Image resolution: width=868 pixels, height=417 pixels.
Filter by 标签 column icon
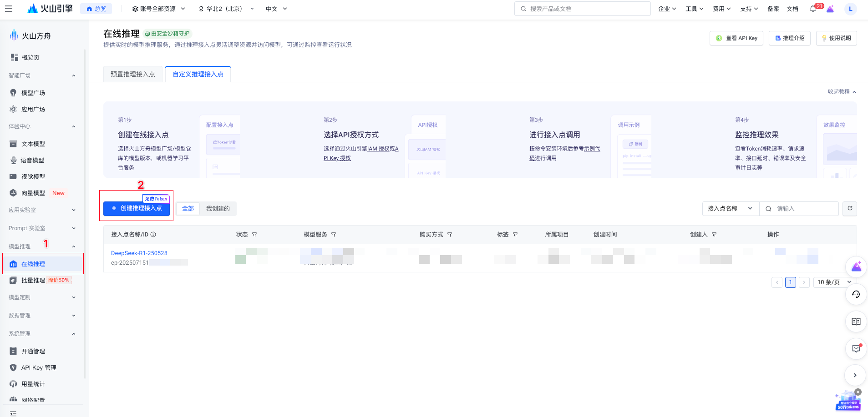(x=515, y=235)
